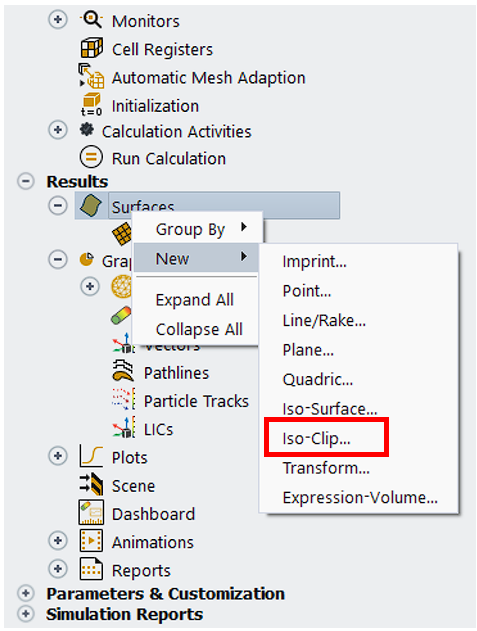The height and width of the screenshot is (631, 477).
Task: Click the Monitors magnifier icon
Action: point(91,19)
